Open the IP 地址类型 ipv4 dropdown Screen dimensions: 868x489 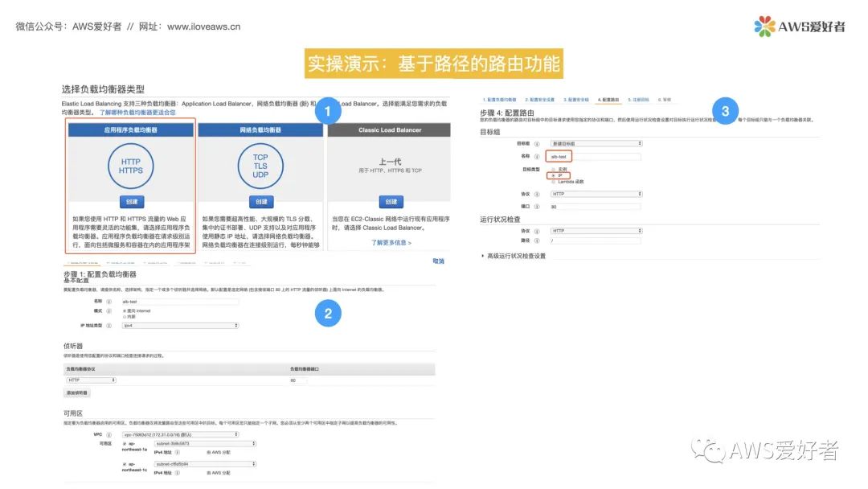pos(181,326)
